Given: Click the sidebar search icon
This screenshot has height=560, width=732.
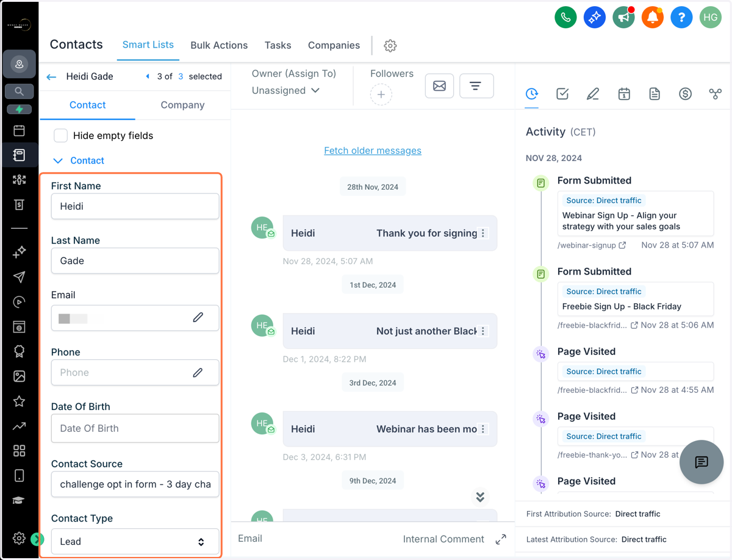Looking at the screenshot, I should pos(19,92).
